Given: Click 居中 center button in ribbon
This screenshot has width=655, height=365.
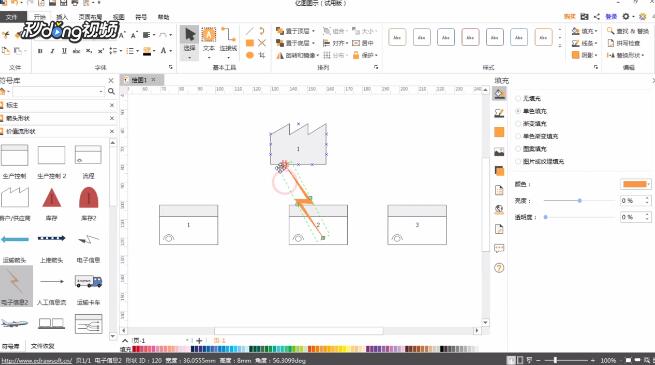Looking at the screenshot, I should pyautogui.click(x=363, y=43).
